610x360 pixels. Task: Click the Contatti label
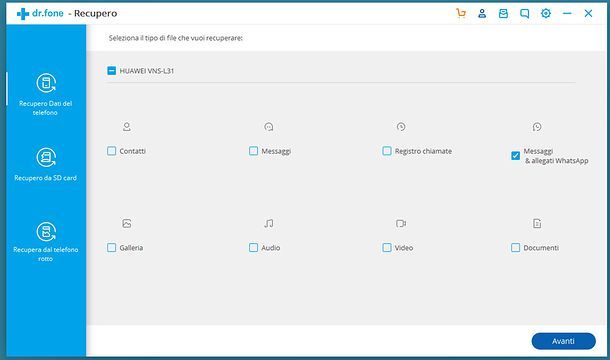pyautogui.click(x=133, y=151)
